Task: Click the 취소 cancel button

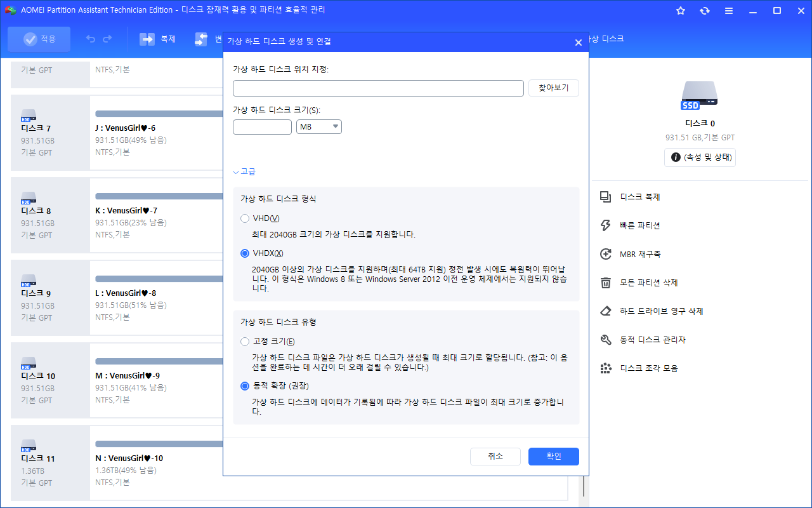Action: [495, 457]
